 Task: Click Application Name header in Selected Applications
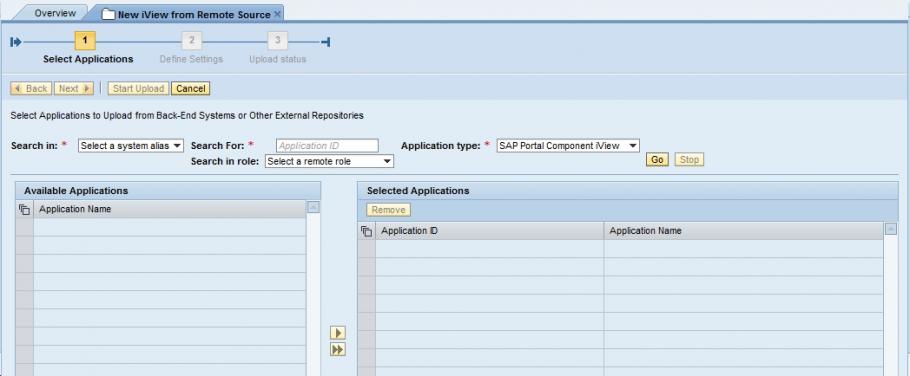tap(743, 231)
